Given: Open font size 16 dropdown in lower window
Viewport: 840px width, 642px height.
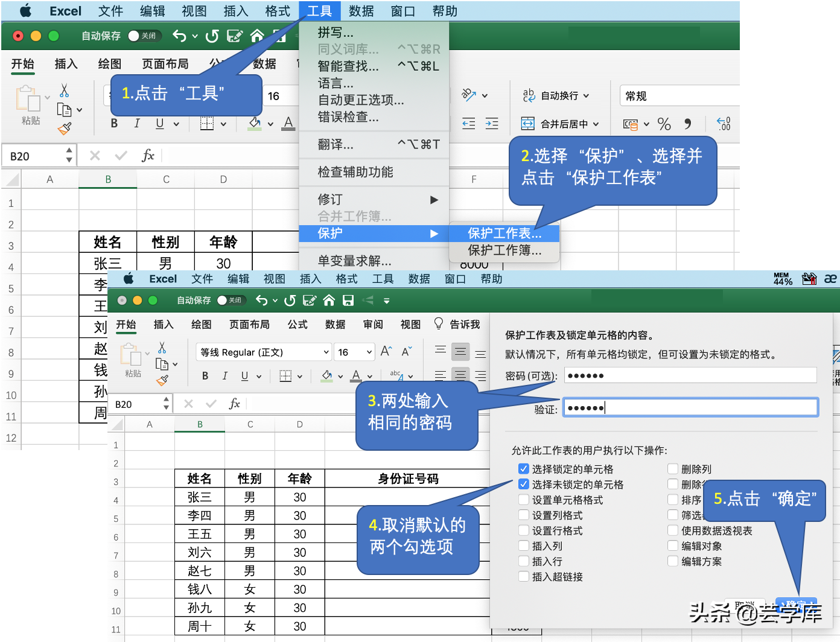Looking at the screenshot, I should pyautogui.click(x=369, y=352).
